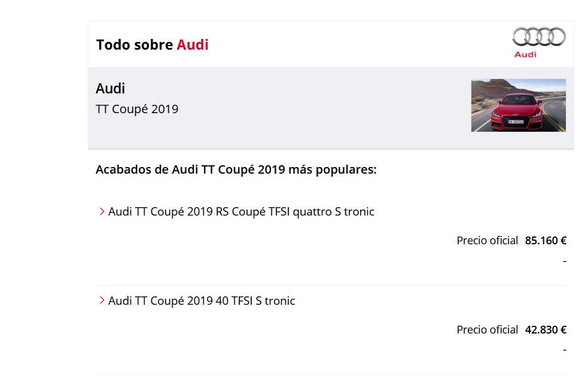Click "Precio oficial" label for 40 TFSI
The height and width of the screenshot is (388, 588).
click(x=487, y=329)
